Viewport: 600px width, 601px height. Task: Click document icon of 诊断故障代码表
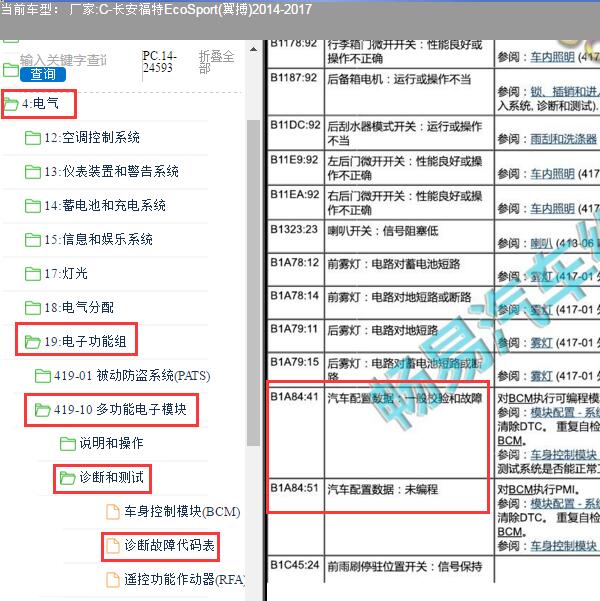coord(113,545)
